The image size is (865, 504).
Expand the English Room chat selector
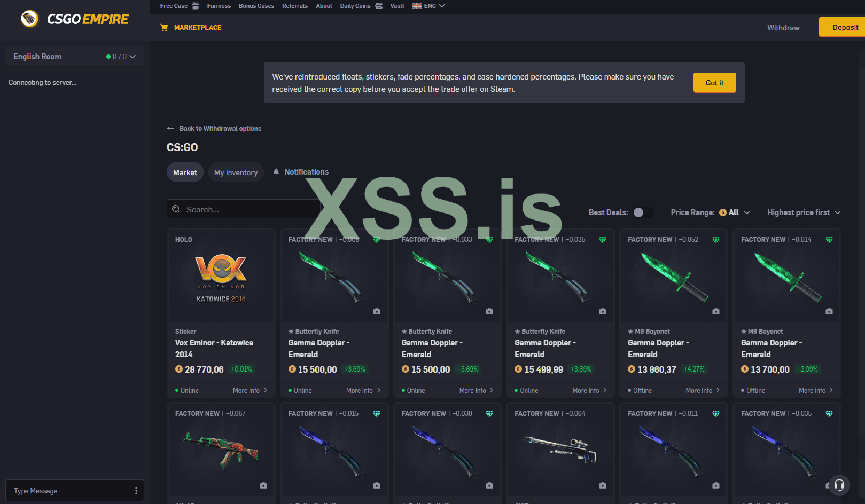75,57
